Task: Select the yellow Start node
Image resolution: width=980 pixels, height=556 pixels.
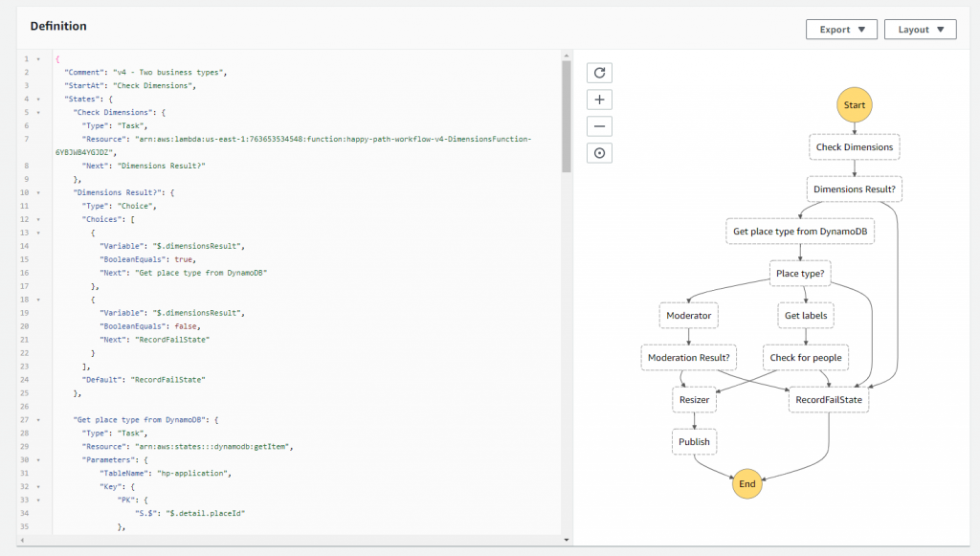Action: (x=854, y=104)
